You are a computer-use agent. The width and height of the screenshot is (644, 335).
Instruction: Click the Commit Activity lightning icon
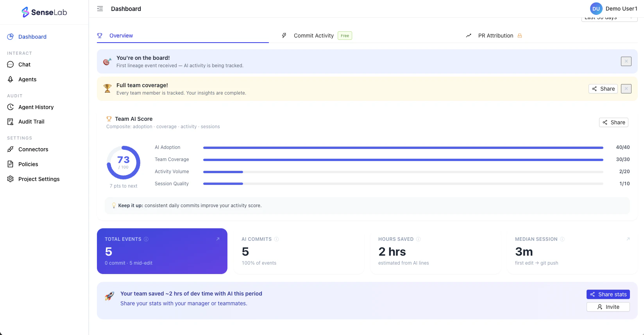click(284, 36)
